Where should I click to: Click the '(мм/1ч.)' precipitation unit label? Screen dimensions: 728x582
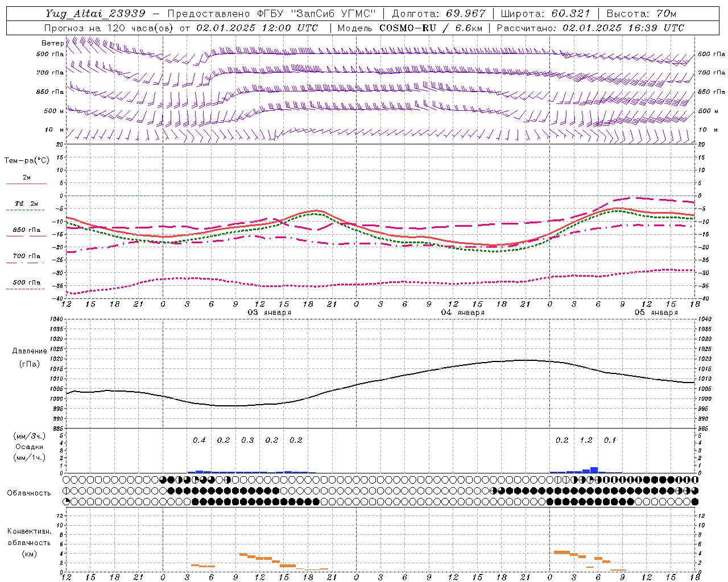point(29,457)
